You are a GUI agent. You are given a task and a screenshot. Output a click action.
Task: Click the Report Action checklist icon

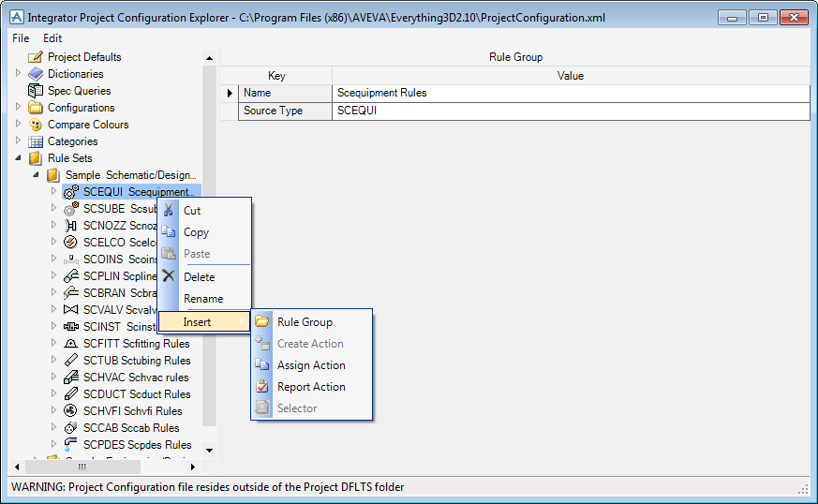[x=261, y=387]
